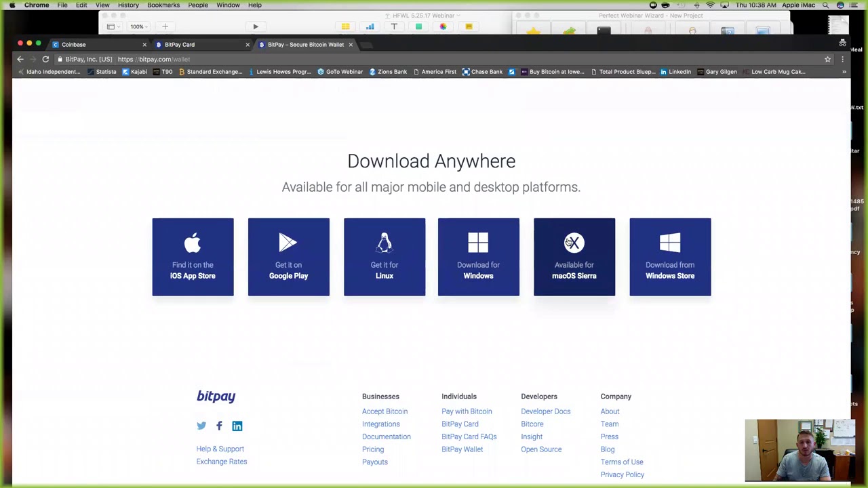
Task: Go to the bitpay logo in footer
Action: pyautogui.click(x=216, y=396)
